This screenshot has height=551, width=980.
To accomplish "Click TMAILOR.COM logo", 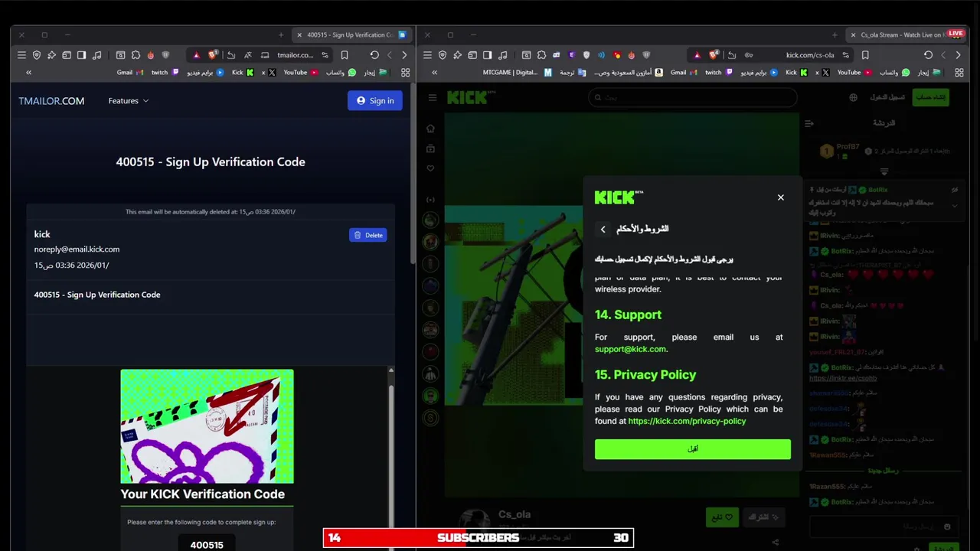I will 51,101.
